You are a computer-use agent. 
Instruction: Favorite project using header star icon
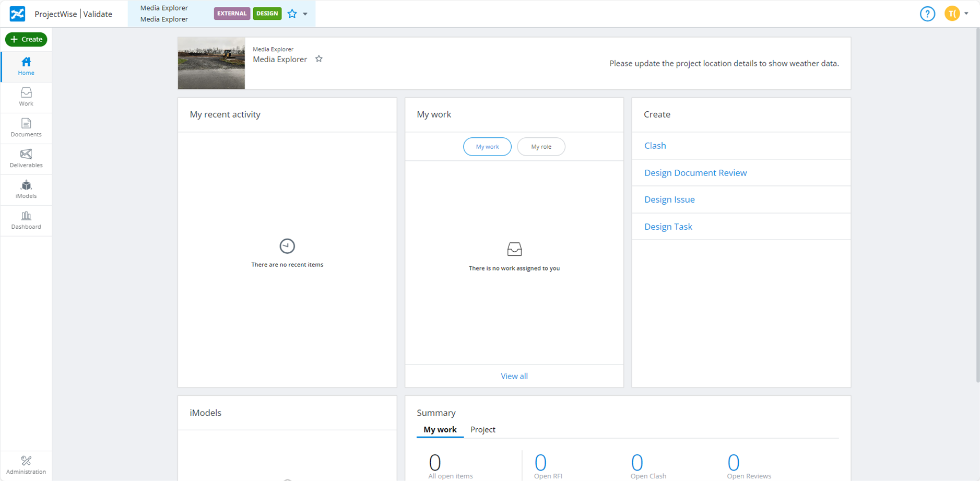tap(292, 14)
